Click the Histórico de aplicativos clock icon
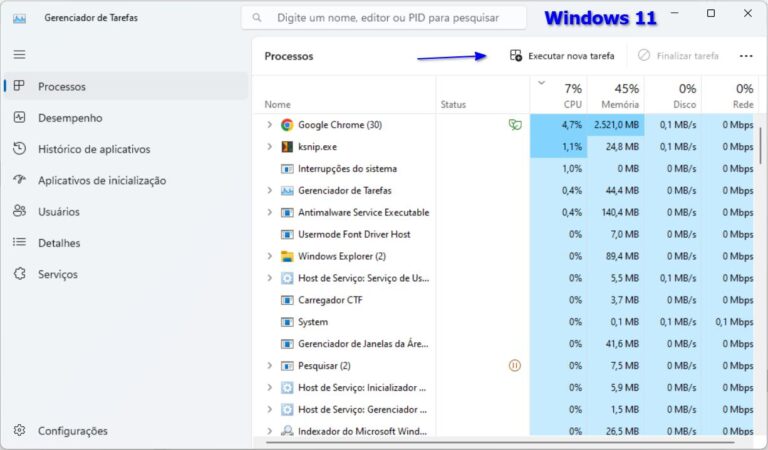 [20, 149]
